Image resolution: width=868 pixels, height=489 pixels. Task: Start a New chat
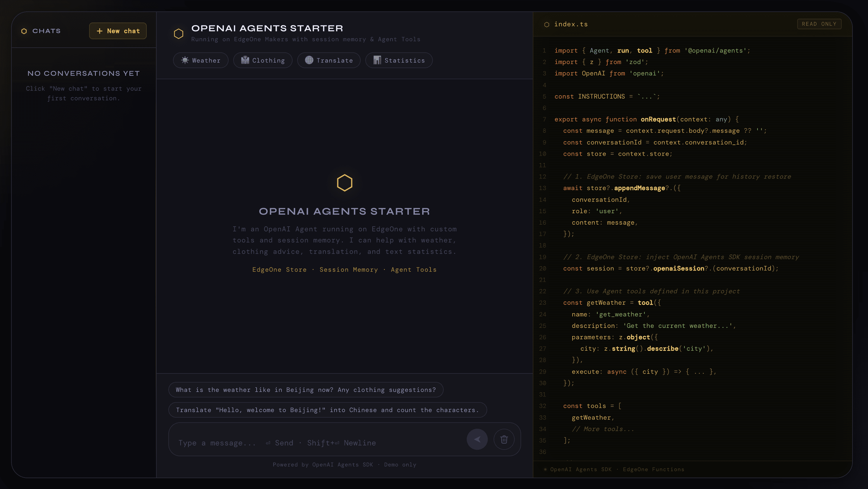click(x=118, y=31)
